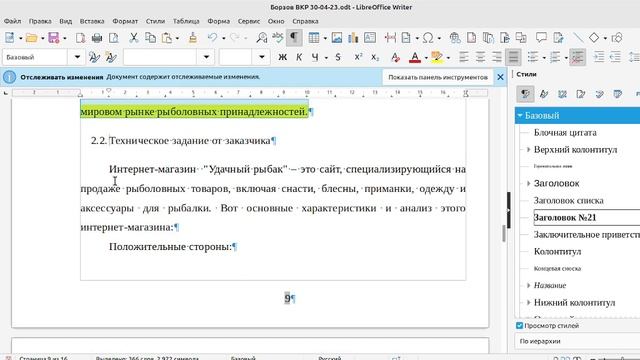Open the special character Omega icon

pyautogui.click(x=427, y=38)
